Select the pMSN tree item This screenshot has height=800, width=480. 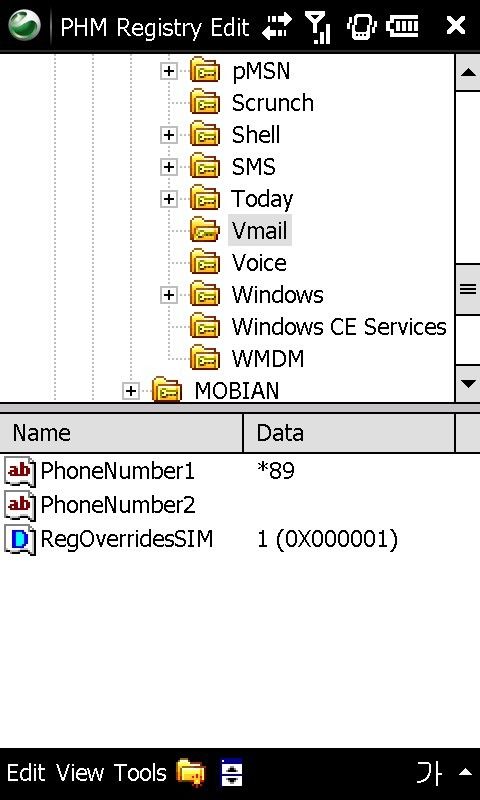click(261, 71)
